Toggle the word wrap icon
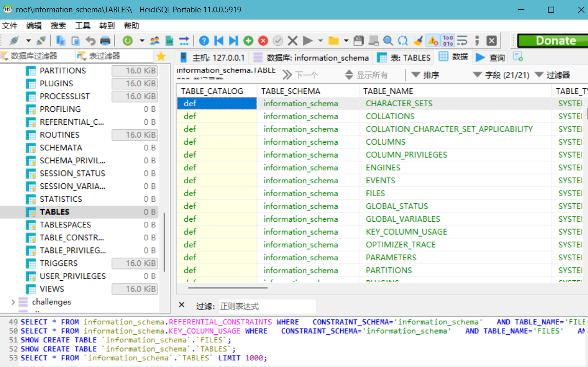 pos(462,41)
